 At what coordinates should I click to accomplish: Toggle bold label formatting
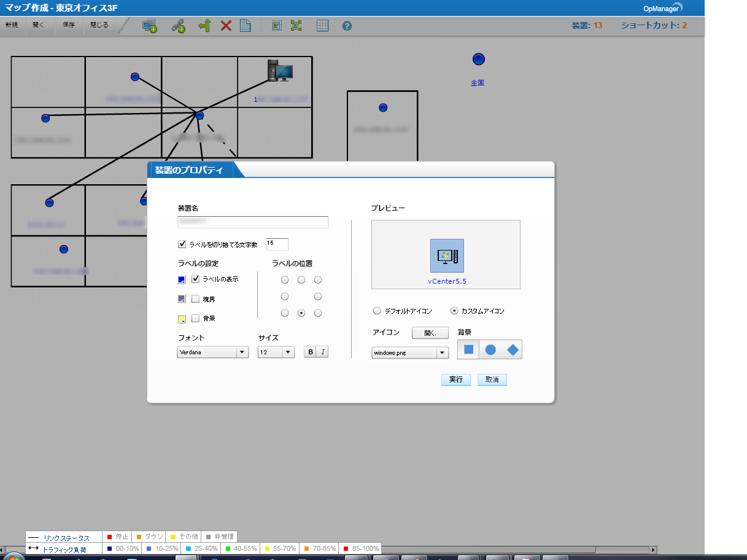pos(311,352)
